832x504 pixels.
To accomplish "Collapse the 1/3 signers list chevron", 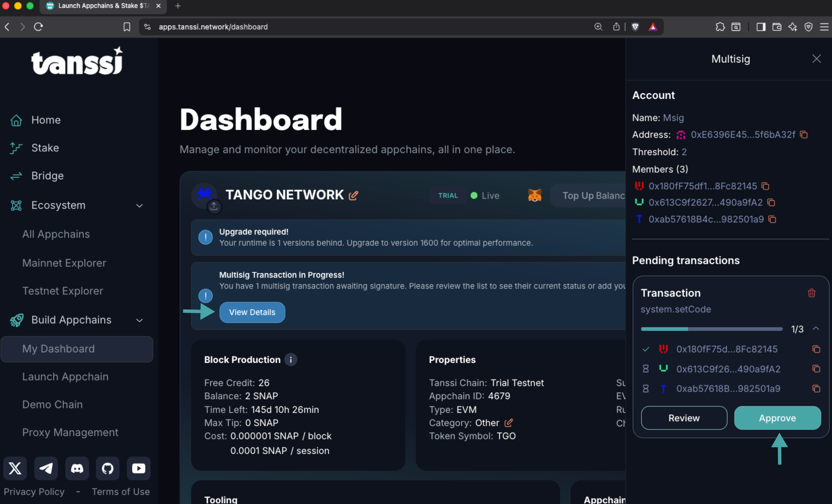I will click(816, 329).
